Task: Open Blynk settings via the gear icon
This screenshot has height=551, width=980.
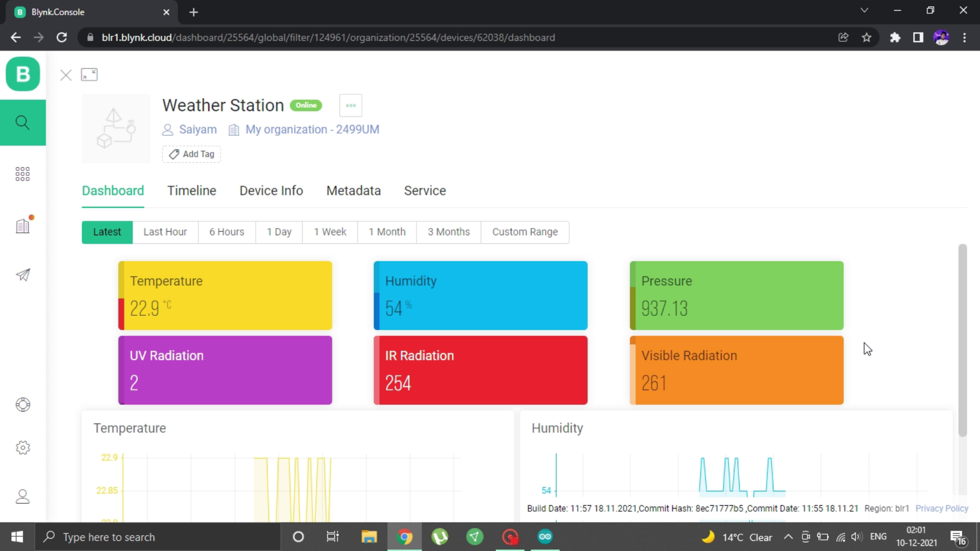Action: [23, 447]
